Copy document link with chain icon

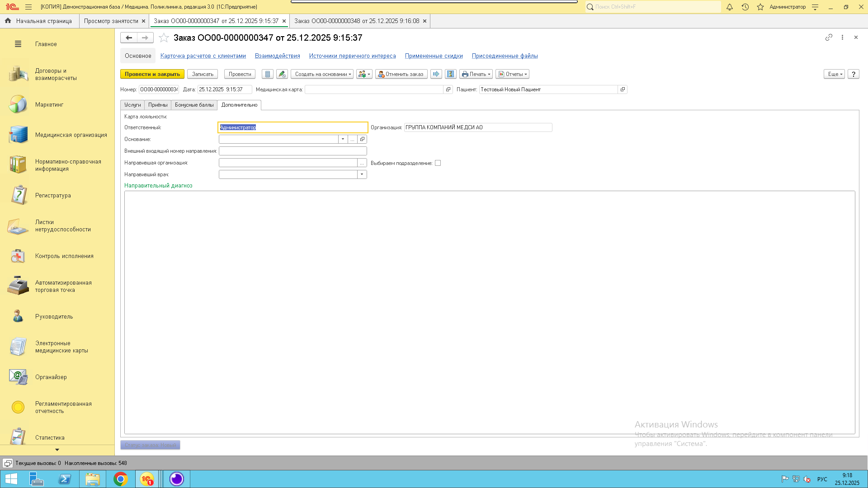point(829,38)
